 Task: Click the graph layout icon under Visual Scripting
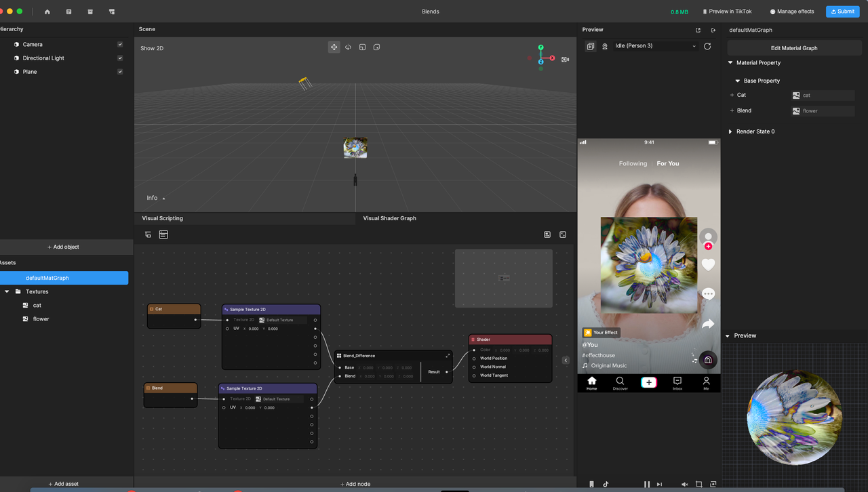pyautogui.click(x=148, y=234)
